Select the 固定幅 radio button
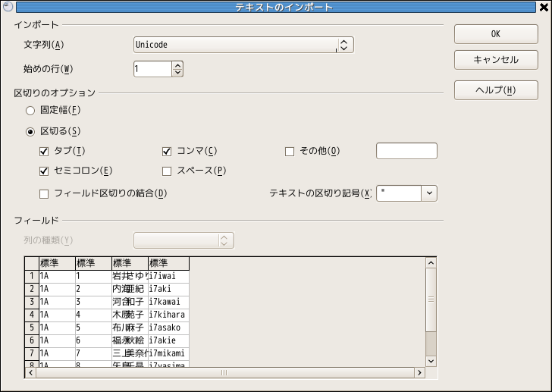The height and width of the screenshot is (392, 552). point(30,111)
